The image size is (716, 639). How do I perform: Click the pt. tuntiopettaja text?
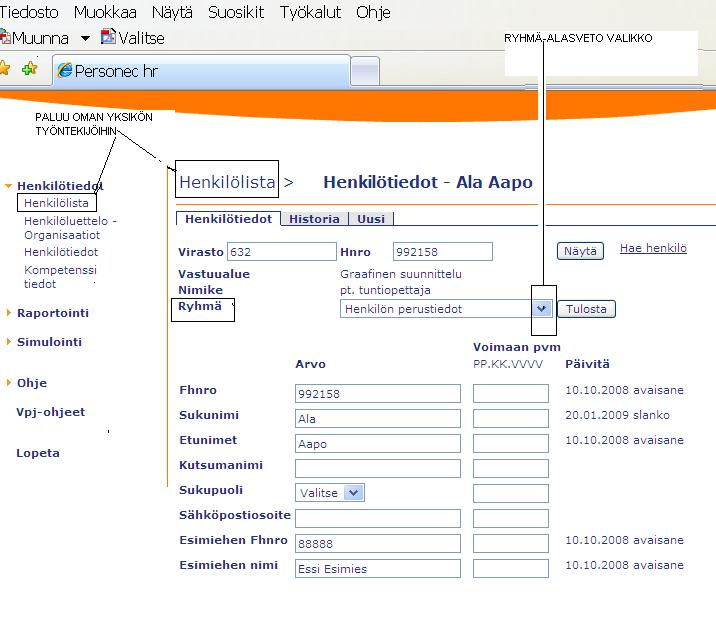(385, 290)
